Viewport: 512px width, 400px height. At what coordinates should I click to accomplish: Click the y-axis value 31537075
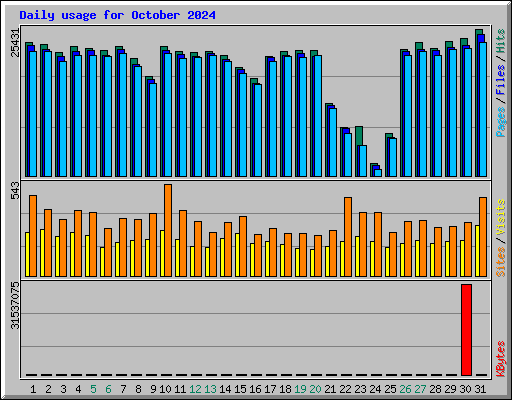pyautogui.click(x=15, y=305)
